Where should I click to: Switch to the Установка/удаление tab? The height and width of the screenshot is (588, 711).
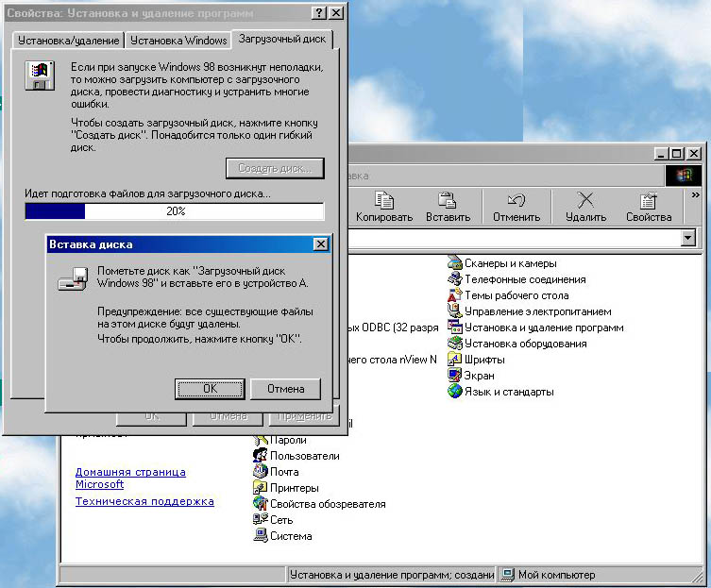point(68,41)
